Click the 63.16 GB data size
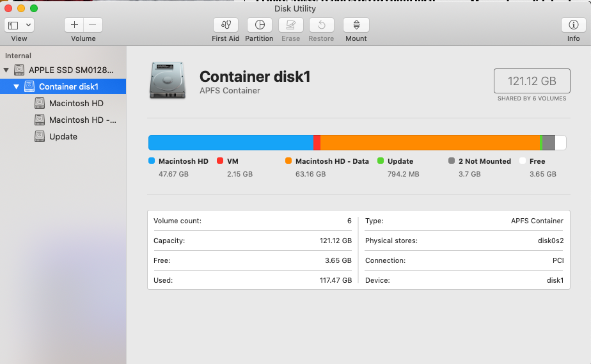 click(311, 174)
